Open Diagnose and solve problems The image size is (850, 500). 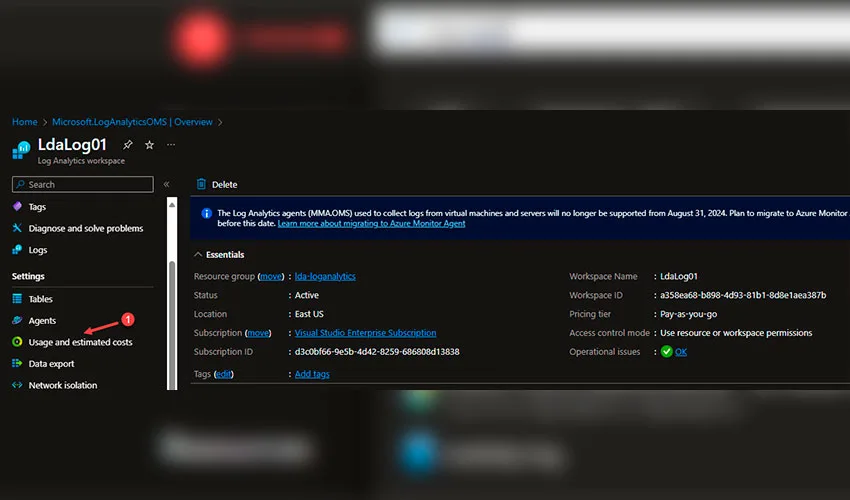coord(86,228)
